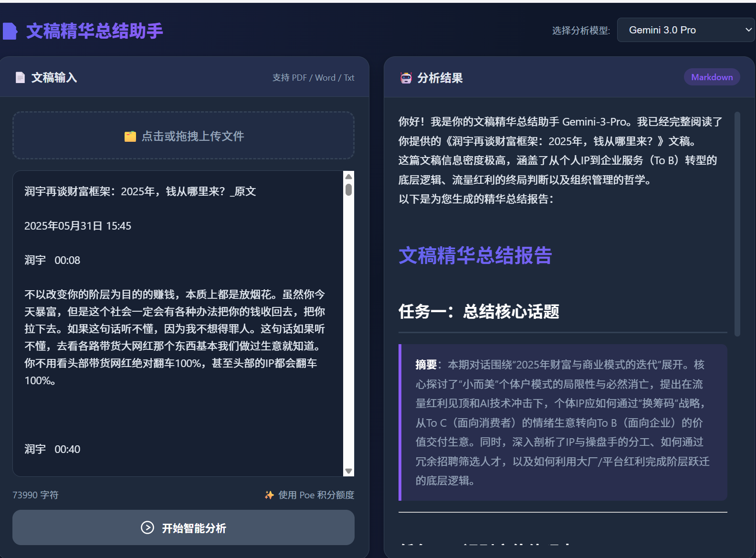Screen dimensions: 756x558
Task: Start analysis with 开始智能分析 button
Action: [x=183, y=527]
